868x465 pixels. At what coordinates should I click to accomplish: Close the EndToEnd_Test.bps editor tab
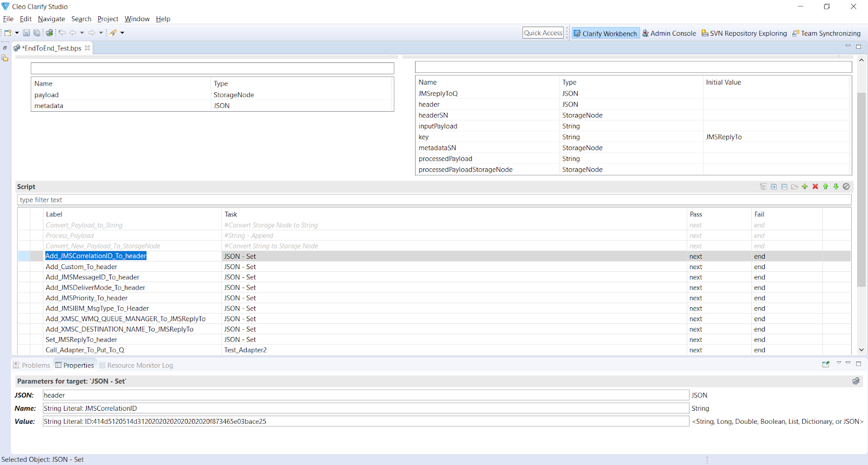[x=87, y=48]
